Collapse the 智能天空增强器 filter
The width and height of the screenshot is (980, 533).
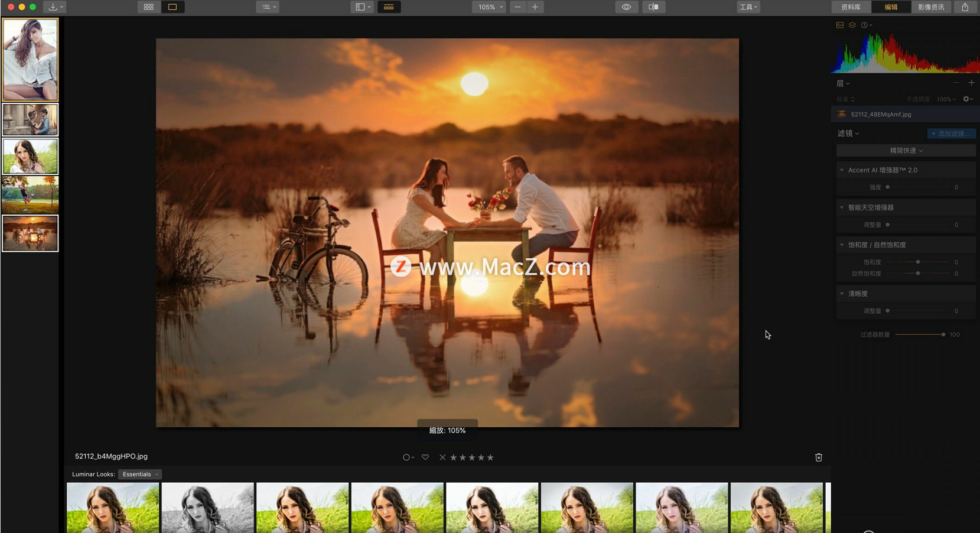pyautogui.click(x=842, y=207)
